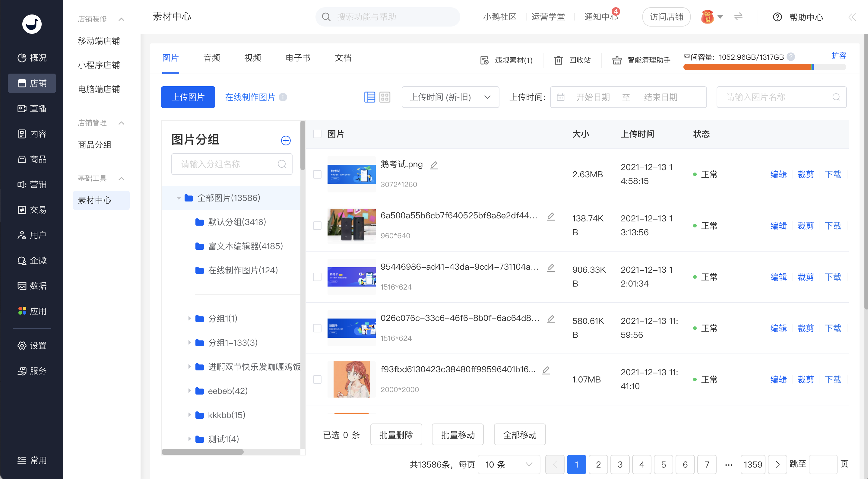The width and height of the screenshot is (868, 479).
Task: Collapse the 店铺装修 menu section
Action: (122, 19)
